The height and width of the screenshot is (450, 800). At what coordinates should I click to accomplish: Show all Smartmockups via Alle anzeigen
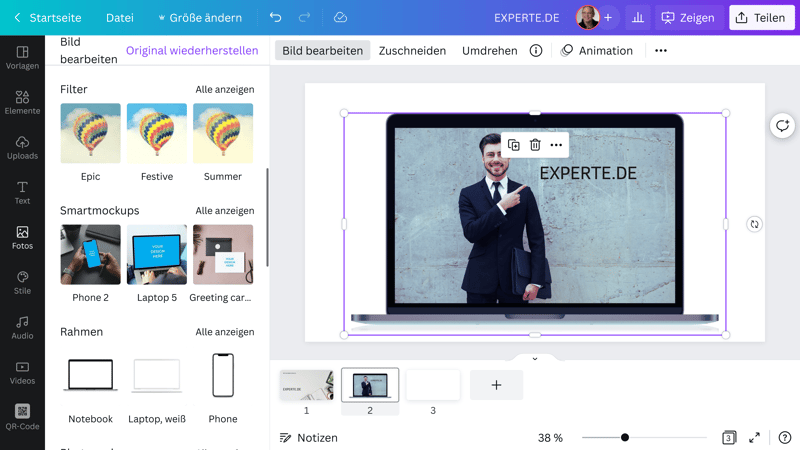[224, 211]
